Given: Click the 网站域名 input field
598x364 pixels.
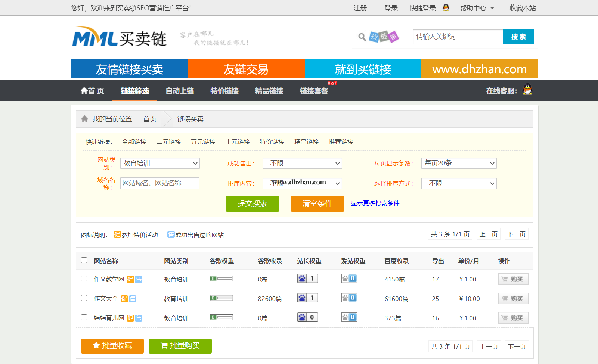Looking at the screenshot, I should [160, 183].
